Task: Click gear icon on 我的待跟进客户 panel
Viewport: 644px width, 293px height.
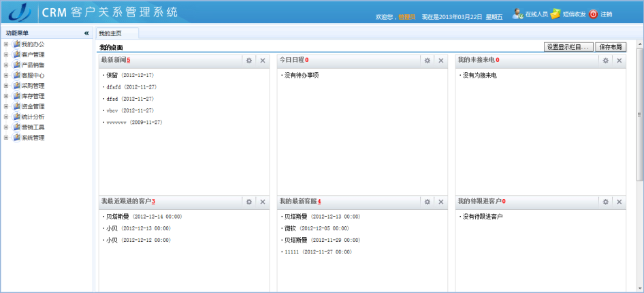Action: tap(605, 202)
